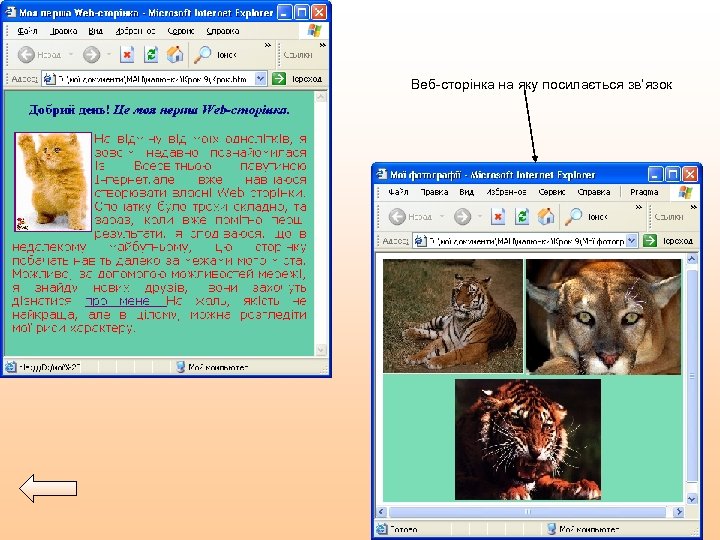Open Правка menu in first web page window
Image resolution: width=720 pixels, height=540 pixels.
(x=63, y=31)
